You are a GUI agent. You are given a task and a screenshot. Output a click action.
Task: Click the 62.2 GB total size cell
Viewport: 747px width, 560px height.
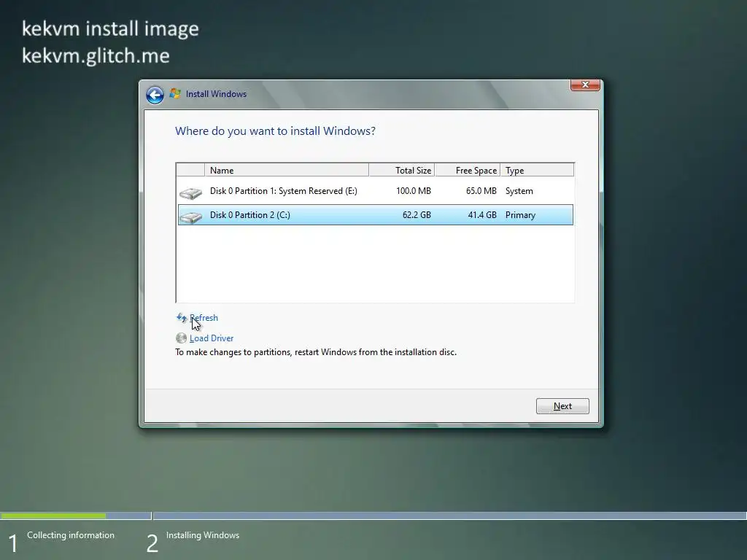[x=417, y=215]
